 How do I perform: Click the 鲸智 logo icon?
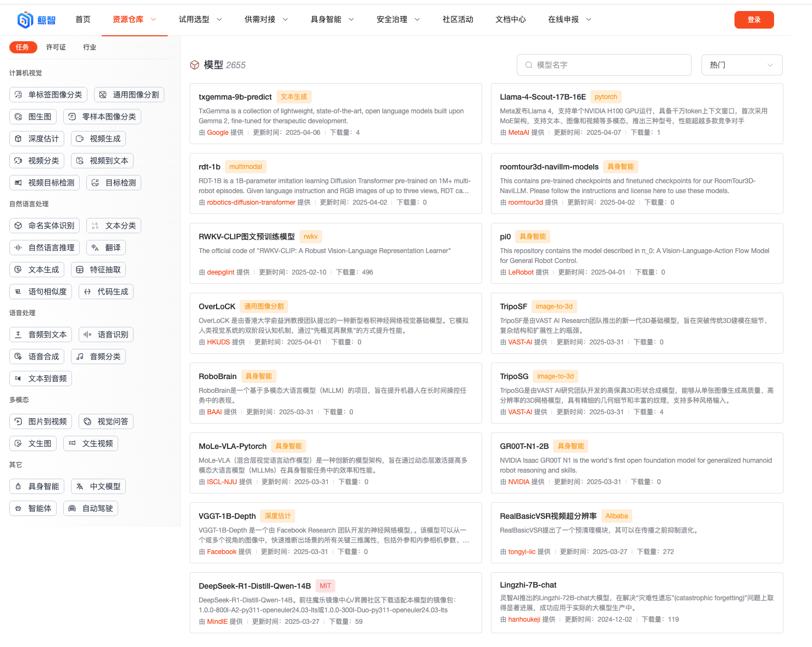(x=25, y=20)
